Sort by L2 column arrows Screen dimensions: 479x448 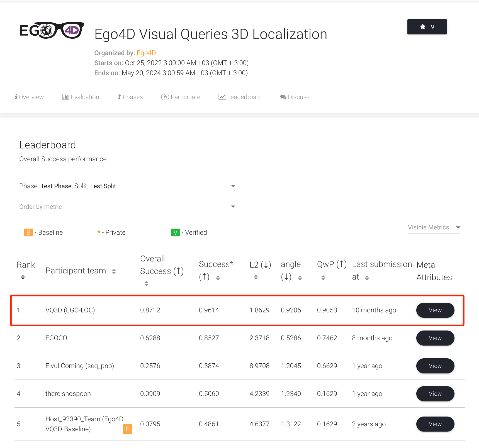point(256,277)
